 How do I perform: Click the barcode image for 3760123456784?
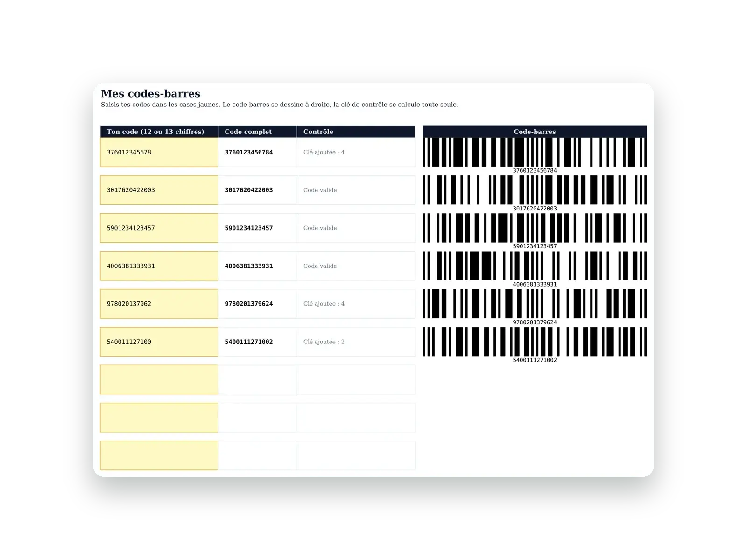click(535, 152)
